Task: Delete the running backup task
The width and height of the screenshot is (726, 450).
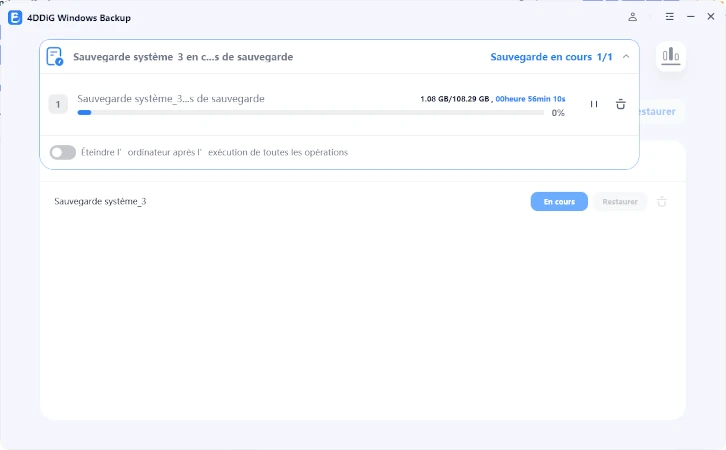Action: click(x=620, y=104)
